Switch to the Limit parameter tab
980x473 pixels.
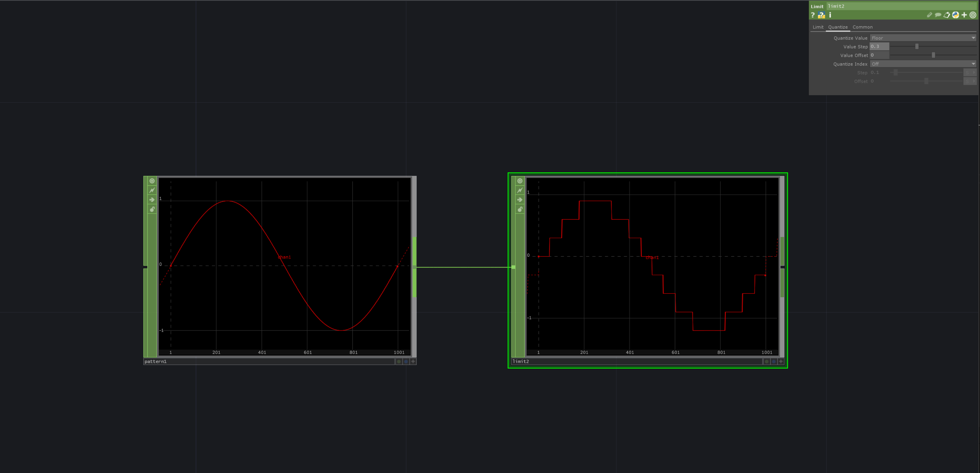[x=818, y=27]
